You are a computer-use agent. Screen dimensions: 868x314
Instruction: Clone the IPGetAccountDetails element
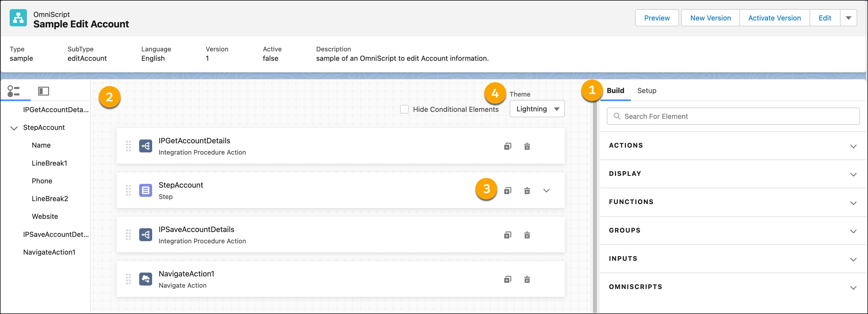(x=507, y=146)
